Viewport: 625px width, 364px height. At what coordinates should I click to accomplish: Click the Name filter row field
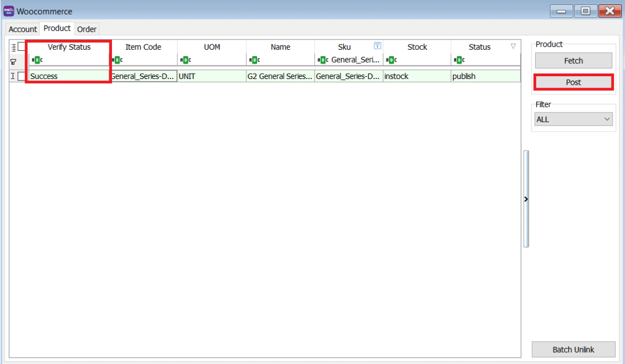pos(286,60)
